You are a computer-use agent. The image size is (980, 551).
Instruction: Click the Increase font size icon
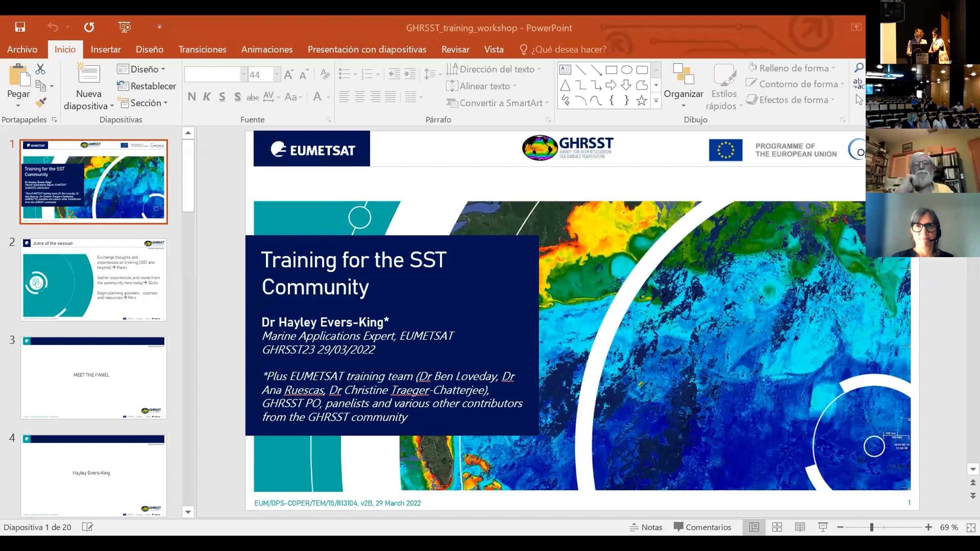point(289,74)
